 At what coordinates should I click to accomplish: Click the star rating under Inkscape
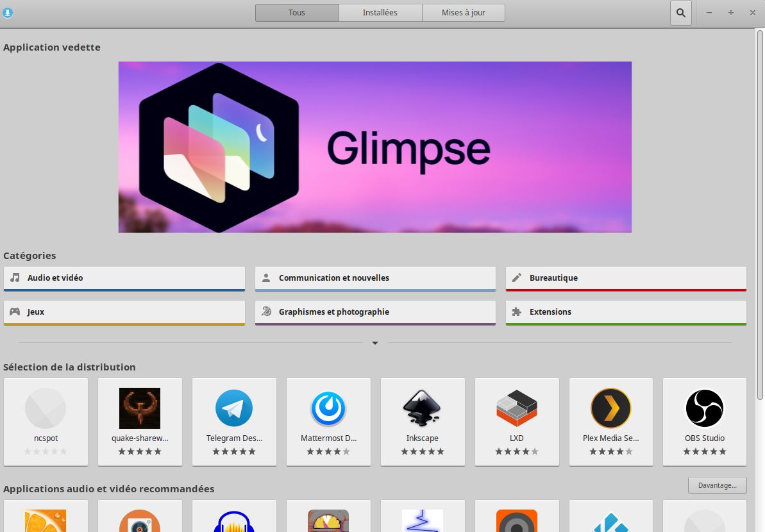coord(423,451)
